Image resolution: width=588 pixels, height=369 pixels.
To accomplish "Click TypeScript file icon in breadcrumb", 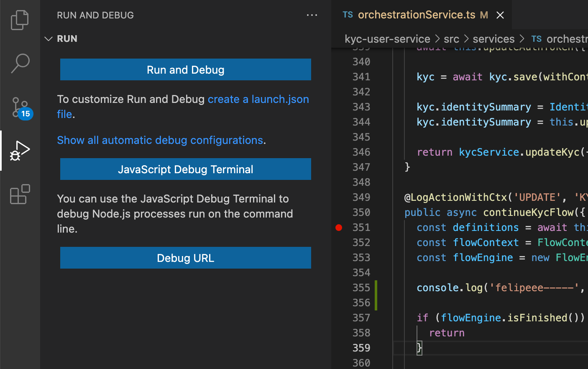I will (x=537, y=39).
